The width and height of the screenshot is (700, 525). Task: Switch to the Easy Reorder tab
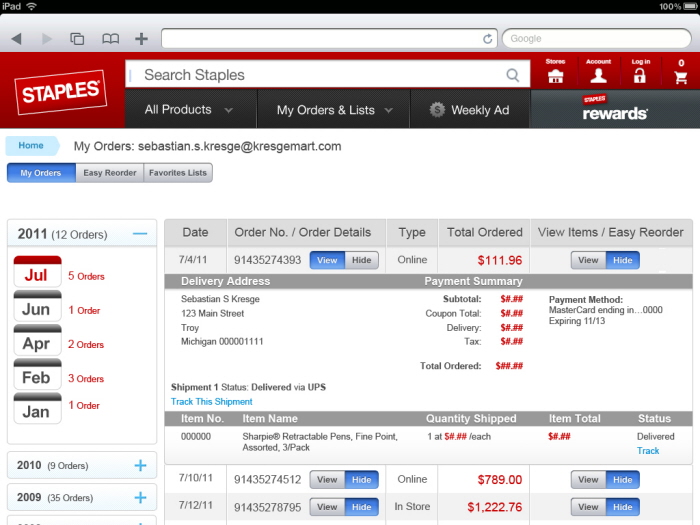click(x=109, y=173)
